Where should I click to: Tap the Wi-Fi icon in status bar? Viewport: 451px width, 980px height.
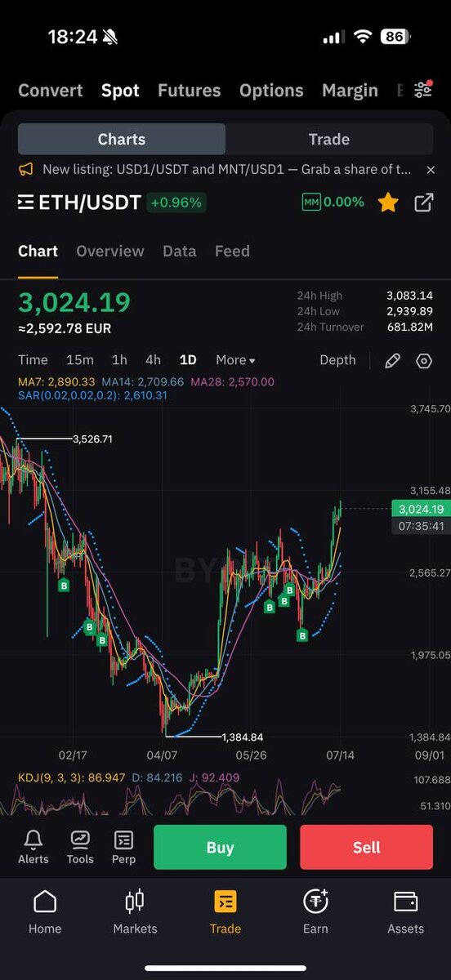tap(362, 37)
